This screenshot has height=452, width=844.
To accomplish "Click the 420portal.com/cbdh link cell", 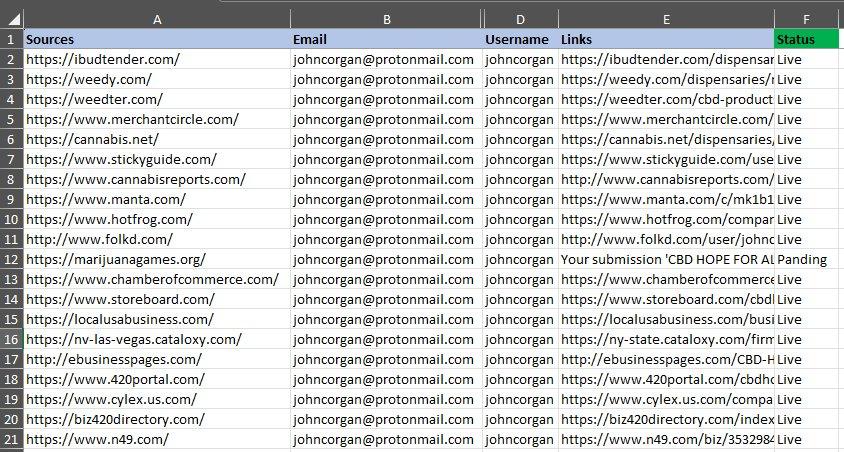I will point(666,379).
